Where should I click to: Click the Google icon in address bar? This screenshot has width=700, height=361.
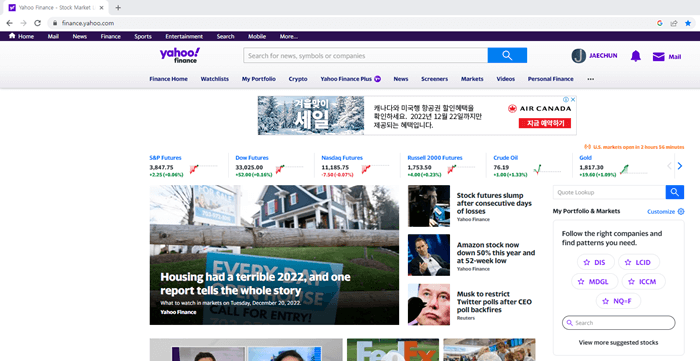pyautogui.click(x=660, y=23)
